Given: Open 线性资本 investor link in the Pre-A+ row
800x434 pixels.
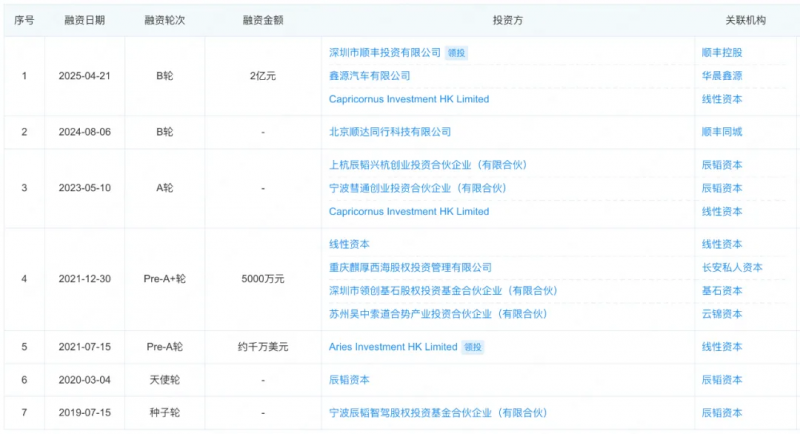Looking at the screenshot, I should (349, 244).
